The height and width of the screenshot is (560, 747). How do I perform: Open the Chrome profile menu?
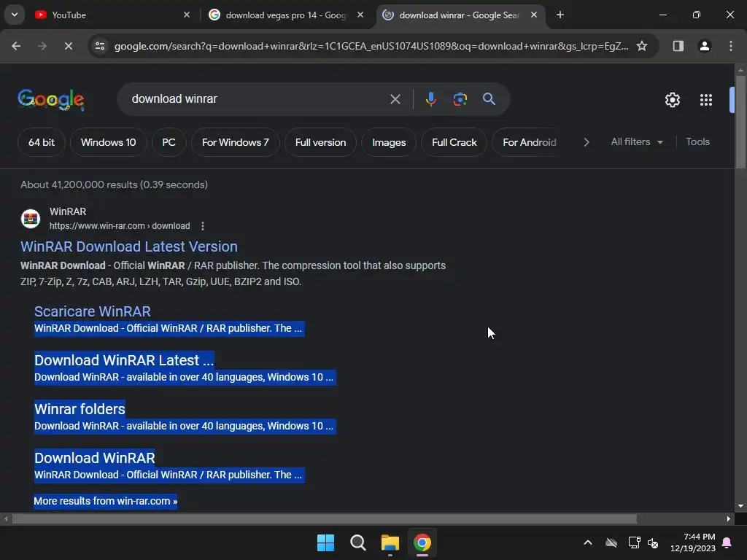pos(705,46)
